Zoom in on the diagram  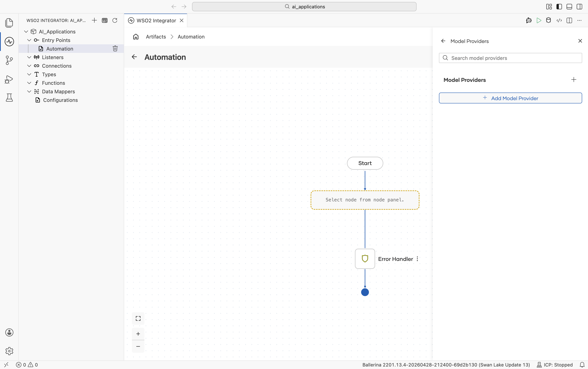click(138, 334)
